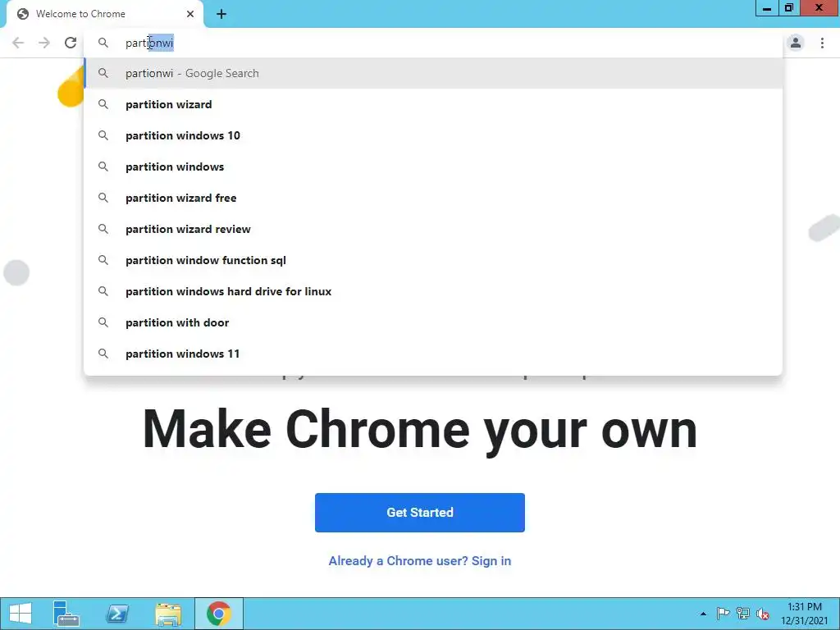Open the Chrome profile avatar icon

796,43
